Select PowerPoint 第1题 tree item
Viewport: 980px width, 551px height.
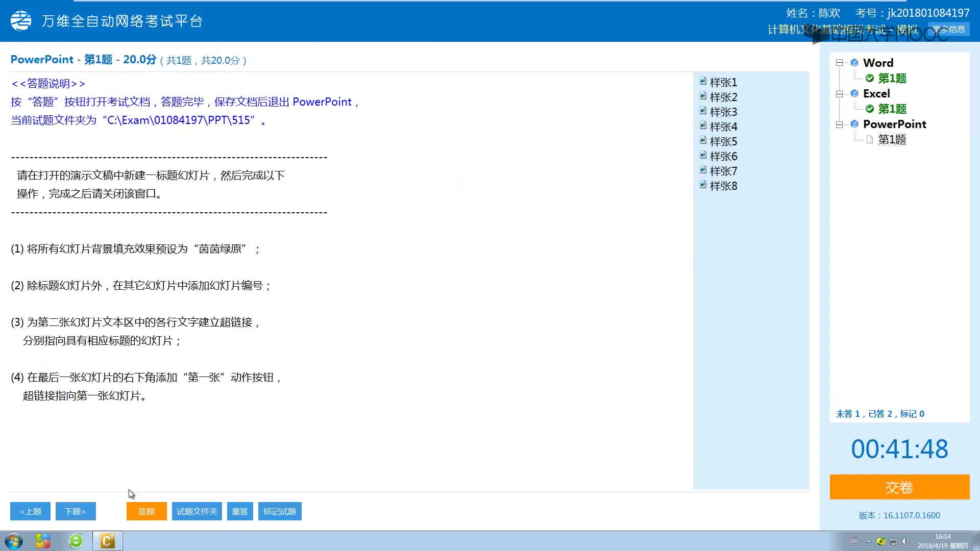[892, 139]
